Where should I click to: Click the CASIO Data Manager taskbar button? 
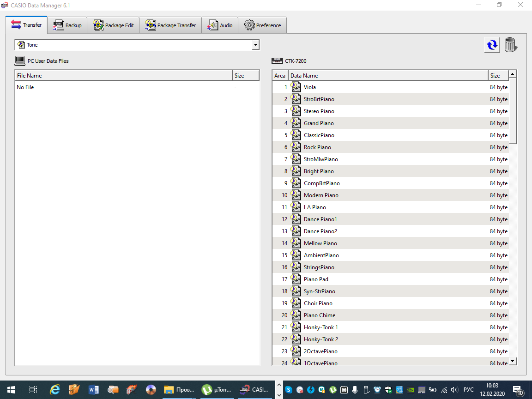pyautogui.click(x=254, y=389)
